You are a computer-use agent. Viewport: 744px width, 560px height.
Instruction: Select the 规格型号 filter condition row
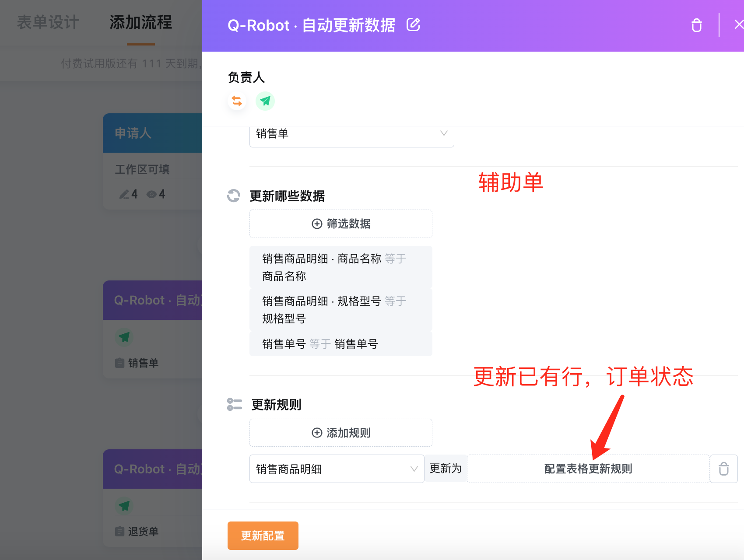pos(341,310)
